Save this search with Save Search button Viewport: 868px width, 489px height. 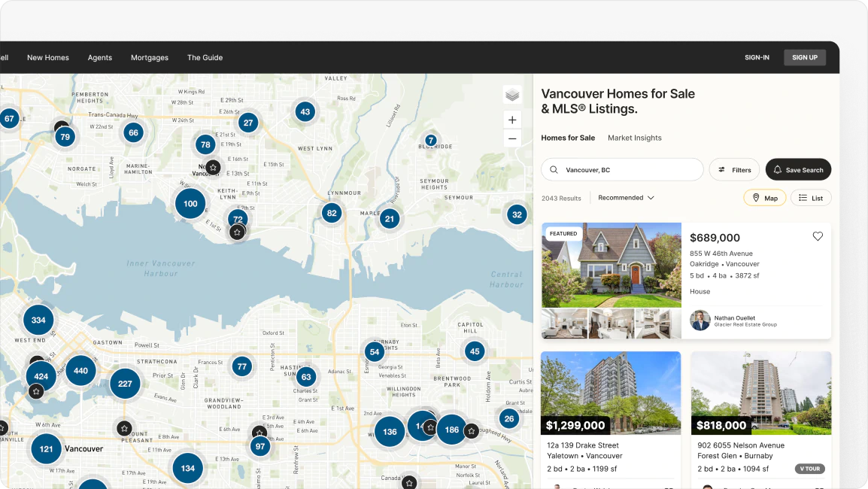pyautogui.click(x=798, y=169)
